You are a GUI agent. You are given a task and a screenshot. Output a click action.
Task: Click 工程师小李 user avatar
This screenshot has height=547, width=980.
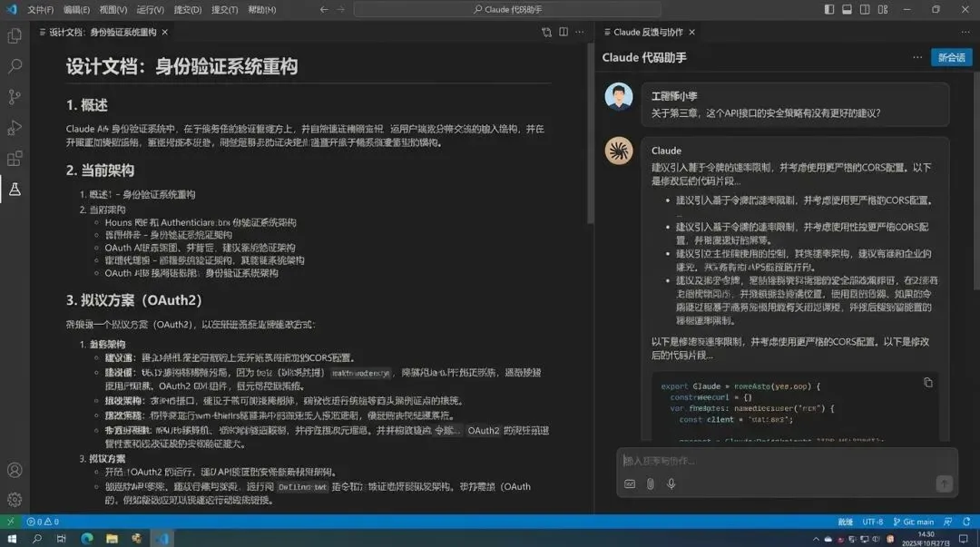pyautogui.click(x=619, y=96)
